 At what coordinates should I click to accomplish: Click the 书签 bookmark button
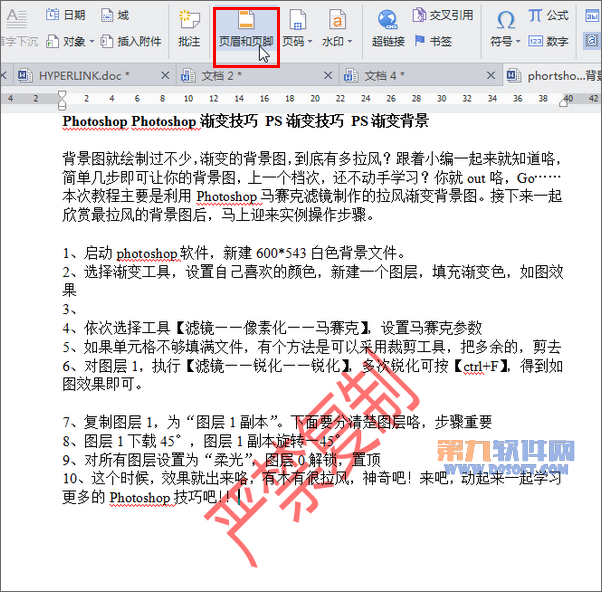[433, 41]
